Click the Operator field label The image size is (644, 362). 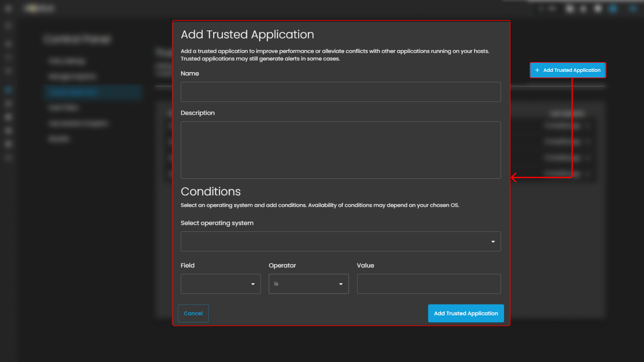click(x=282, y=265)
